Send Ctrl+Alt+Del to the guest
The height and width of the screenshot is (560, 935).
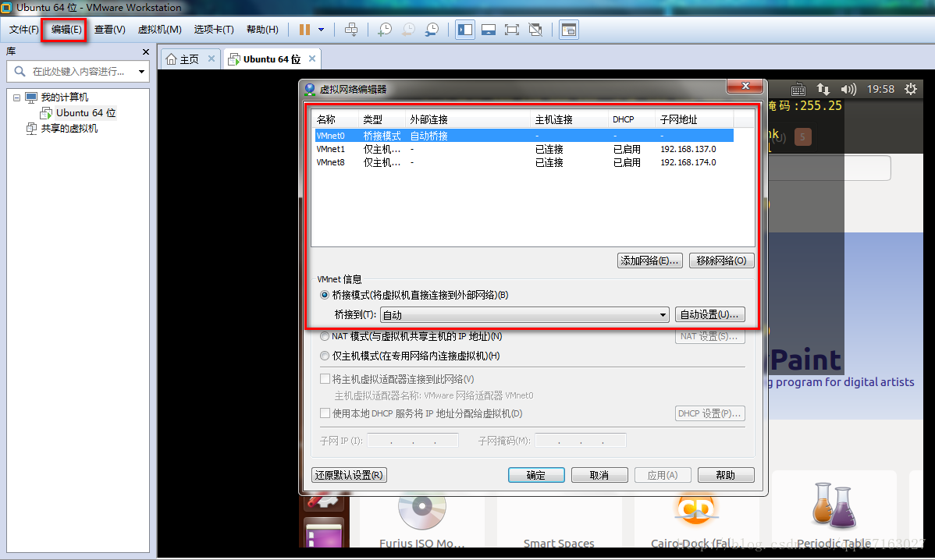tap(351, 30)
